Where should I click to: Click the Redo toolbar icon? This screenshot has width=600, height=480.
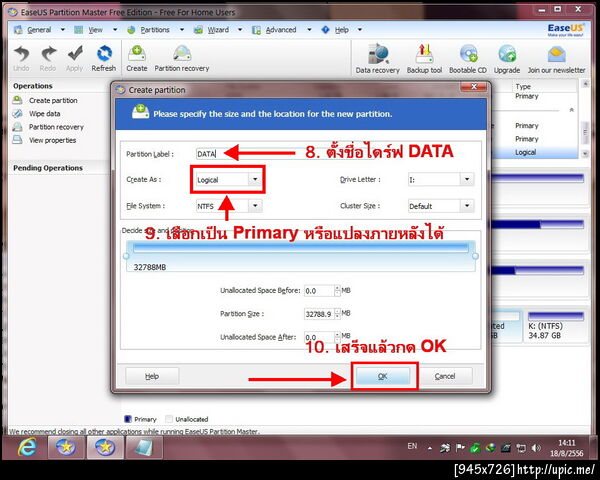point(48,58)
